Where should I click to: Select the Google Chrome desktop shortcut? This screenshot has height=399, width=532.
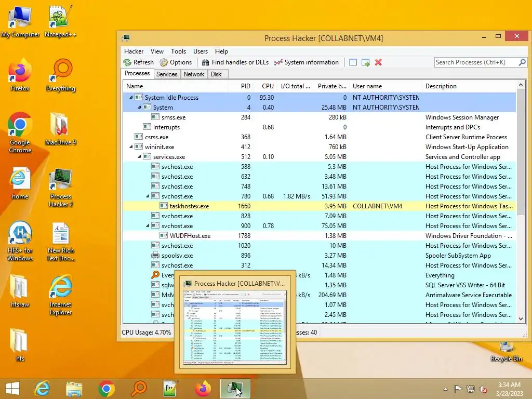(20, 132)
